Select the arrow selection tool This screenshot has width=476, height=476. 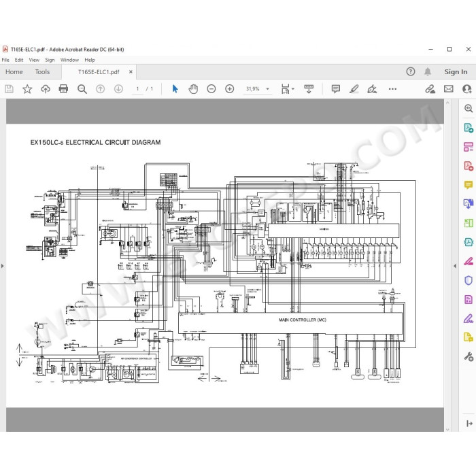(175, 89)
